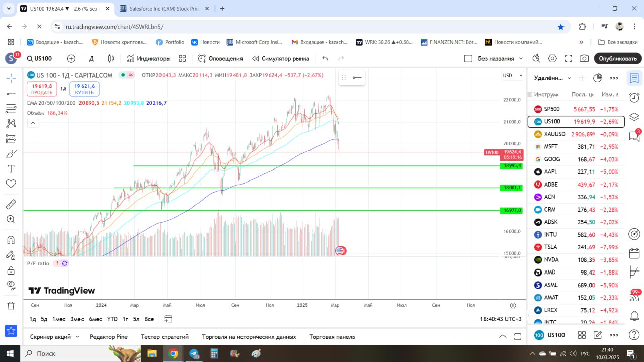
Task: Open the alerts clock panel
Action: (x=634, y=98)
